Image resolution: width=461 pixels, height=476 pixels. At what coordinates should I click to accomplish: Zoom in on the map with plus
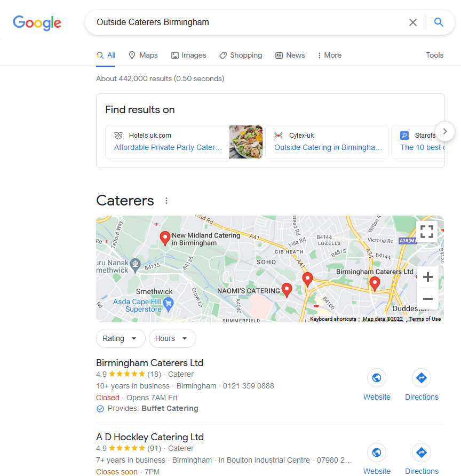pyautogui.click(x=427, y=277)
